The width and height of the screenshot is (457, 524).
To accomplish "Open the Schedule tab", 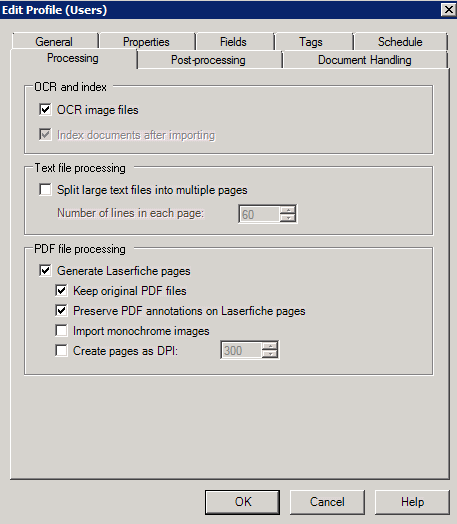I will (400, 42).
